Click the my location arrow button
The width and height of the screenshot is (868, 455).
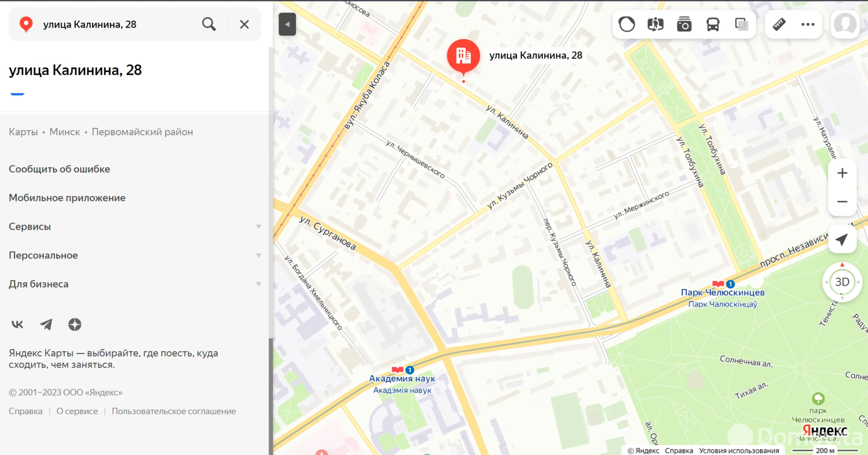click(x=842, y=239)
